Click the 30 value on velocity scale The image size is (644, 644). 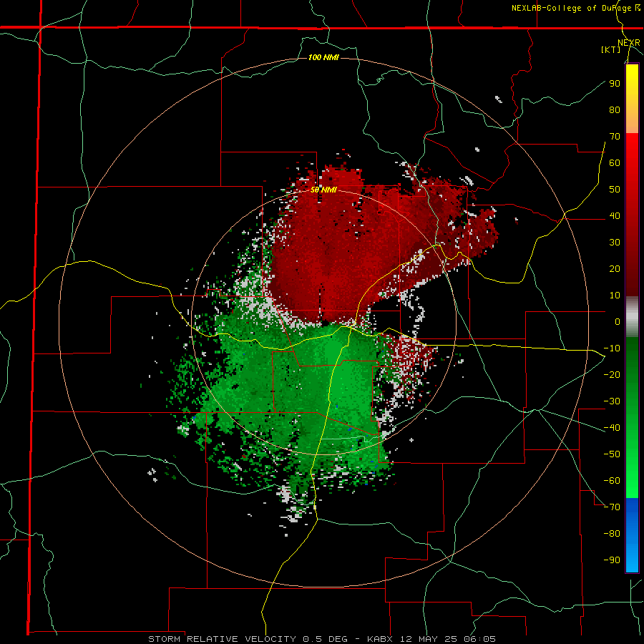pyautogui.click(x=615, y=243)
